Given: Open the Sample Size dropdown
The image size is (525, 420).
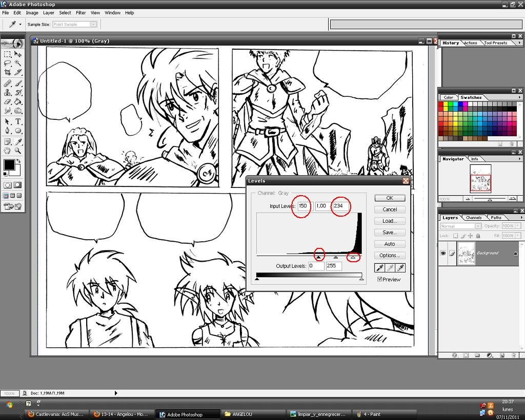Looking at the screenshot, I should click(x=93, y=24).
